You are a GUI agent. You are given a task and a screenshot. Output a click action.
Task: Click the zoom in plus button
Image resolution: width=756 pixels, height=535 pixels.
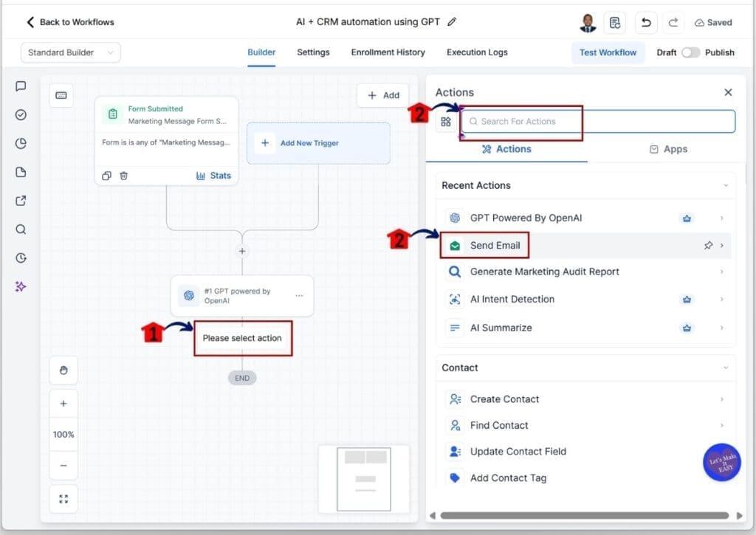coord(63,404)
